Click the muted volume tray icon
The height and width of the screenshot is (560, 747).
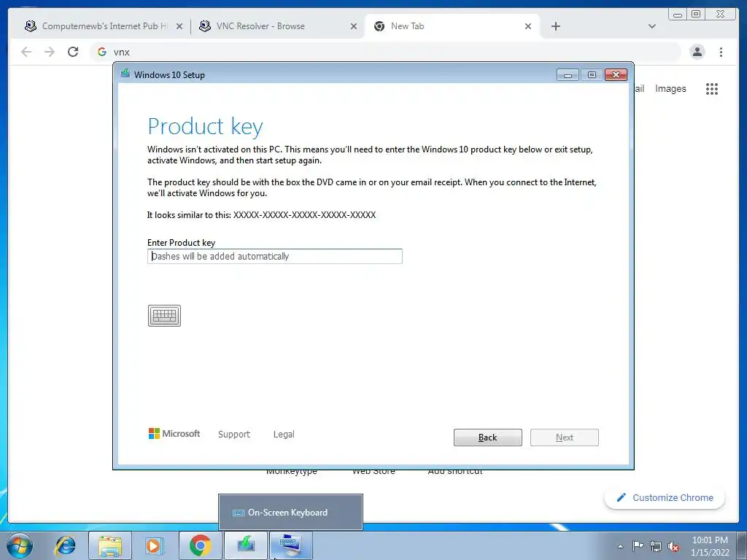tap(673, 546)
